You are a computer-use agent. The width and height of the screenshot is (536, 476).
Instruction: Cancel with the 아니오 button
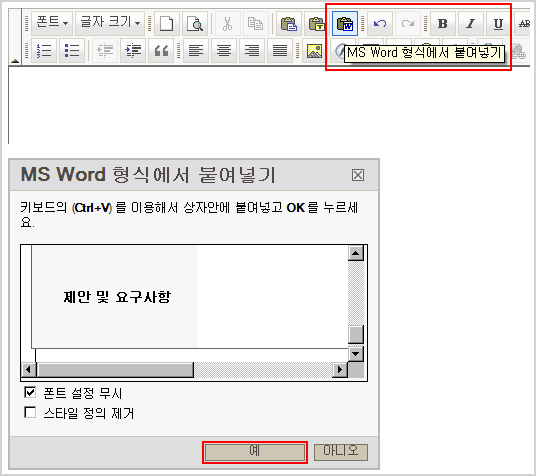[x=341, y=452]
